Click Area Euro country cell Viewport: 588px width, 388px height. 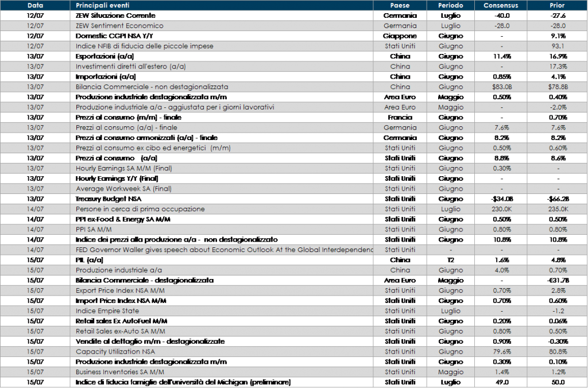(x=400, y=107)
